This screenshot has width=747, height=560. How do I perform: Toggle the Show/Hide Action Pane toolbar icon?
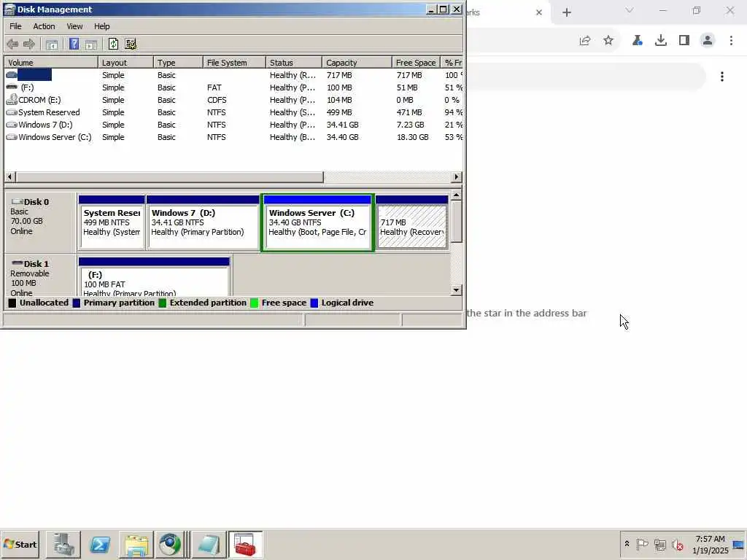coord(91,44)
